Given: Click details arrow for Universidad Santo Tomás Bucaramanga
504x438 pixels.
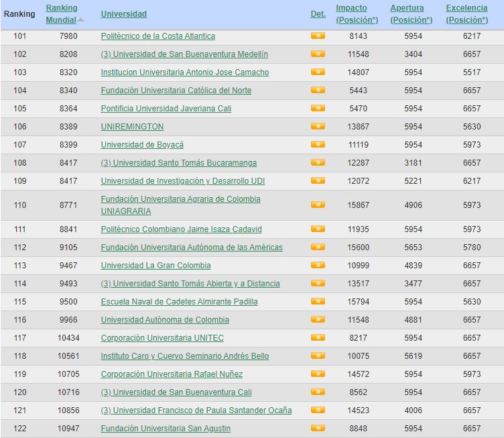Looking at the screenshot, I should tap(318, 162).
